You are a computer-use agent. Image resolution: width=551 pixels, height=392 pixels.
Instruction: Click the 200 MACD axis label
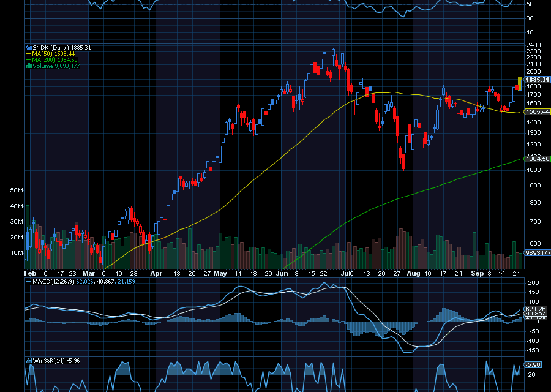(x=533, y=282)
